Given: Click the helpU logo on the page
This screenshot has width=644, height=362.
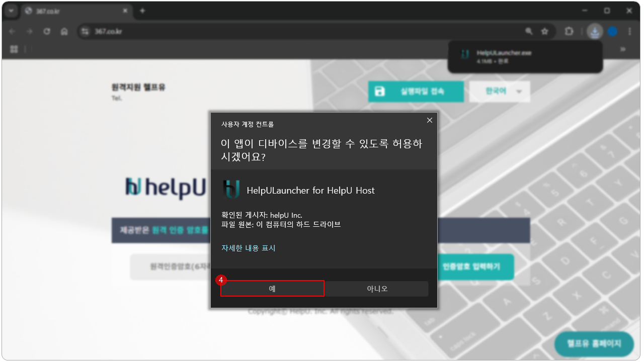Looking at the screenshot, I should pos(166,188).
